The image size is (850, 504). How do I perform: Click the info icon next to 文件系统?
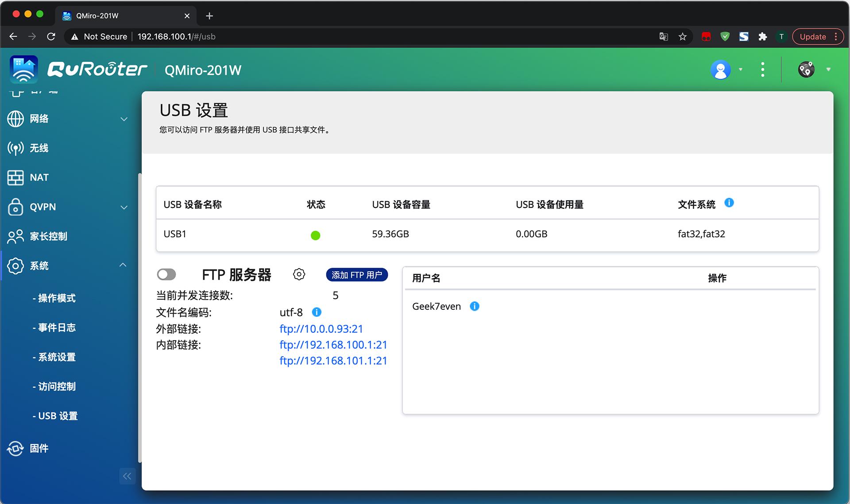730,203
